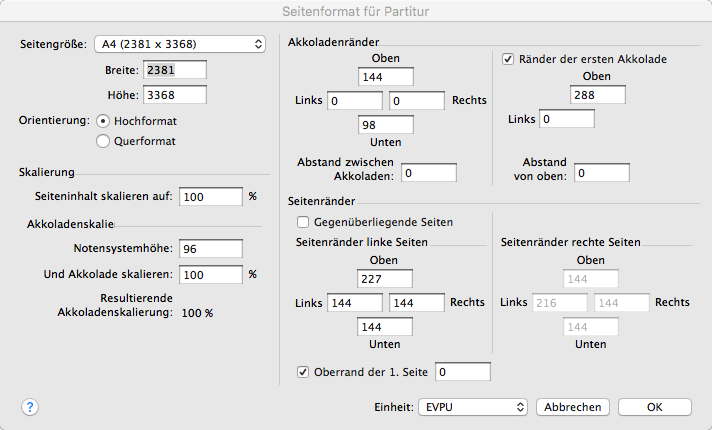This screenshot has width=712, height=430.
Task: Click Akkoladenränder Oben field with 144
Action: [385, 76]
